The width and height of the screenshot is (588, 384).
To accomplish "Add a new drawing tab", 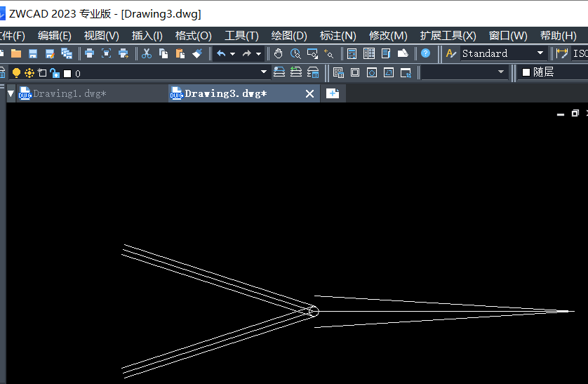I will [333, 93].
